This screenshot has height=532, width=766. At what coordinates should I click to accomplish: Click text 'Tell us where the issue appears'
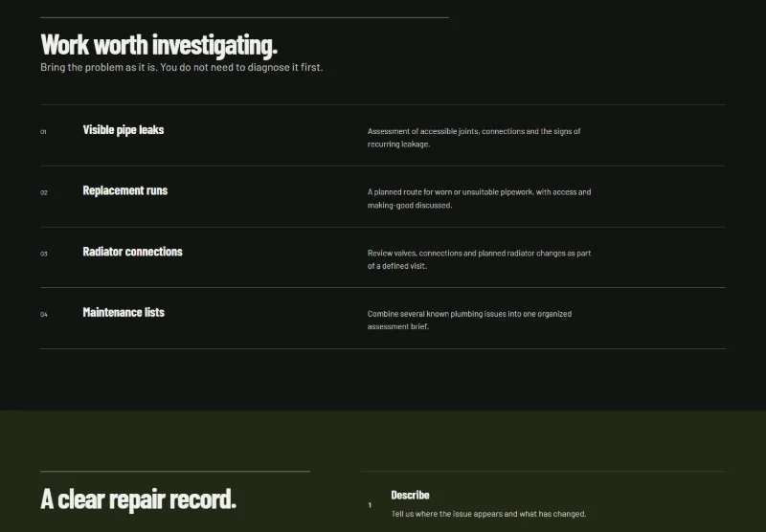[x=488, y=514]
